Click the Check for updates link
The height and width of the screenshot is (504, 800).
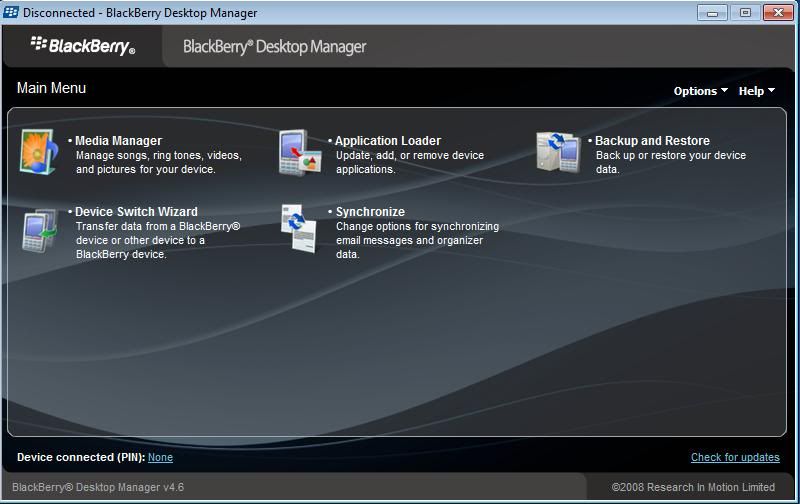[x=735, y=457]
